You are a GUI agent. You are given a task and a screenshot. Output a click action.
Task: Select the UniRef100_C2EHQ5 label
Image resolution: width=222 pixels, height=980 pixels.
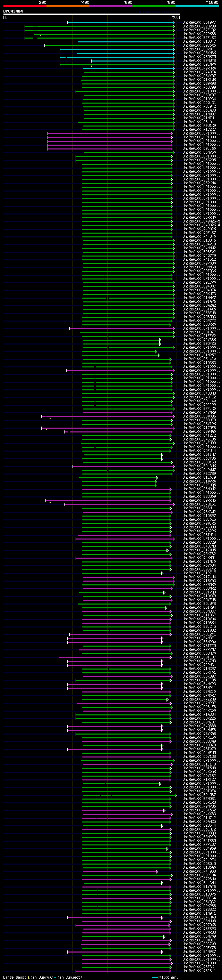pyautogui.click(x=199, y=485)
